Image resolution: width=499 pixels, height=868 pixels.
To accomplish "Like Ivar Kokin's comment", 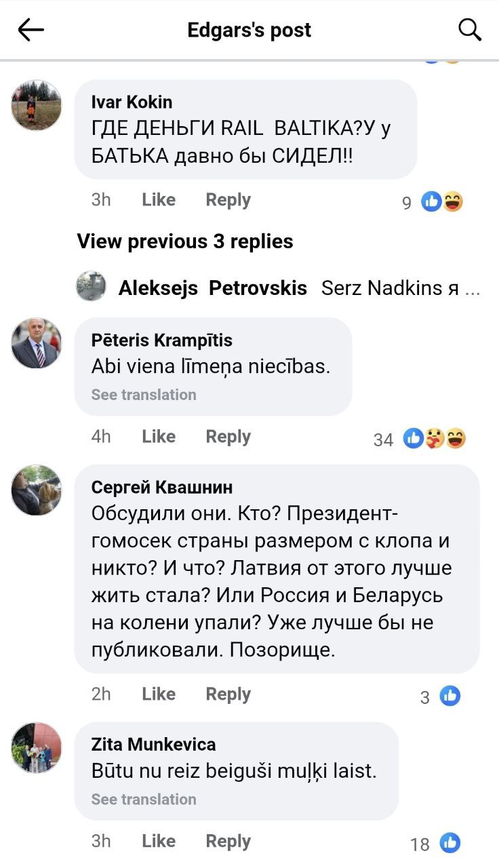I will (x=159, y=200).
